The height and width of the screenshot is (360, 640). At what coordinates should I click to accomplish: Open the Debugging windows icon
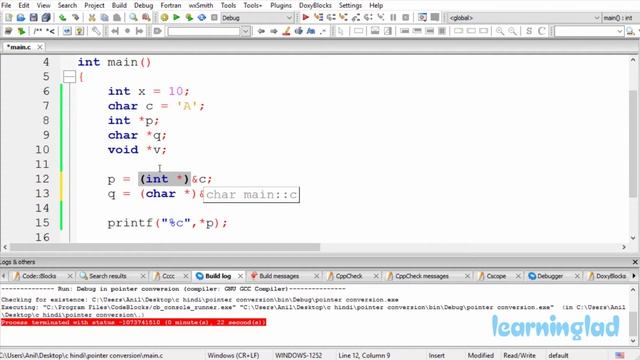(x=422, y=18)
